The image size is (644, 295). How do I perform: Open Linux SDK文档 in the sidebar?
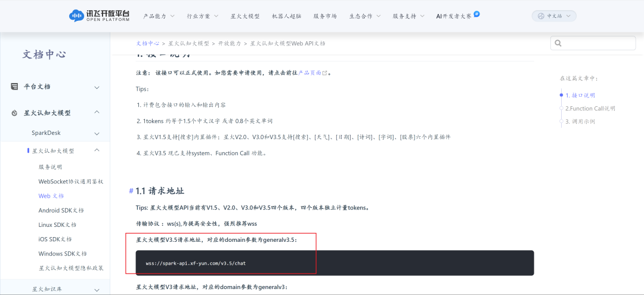point(57,225)
